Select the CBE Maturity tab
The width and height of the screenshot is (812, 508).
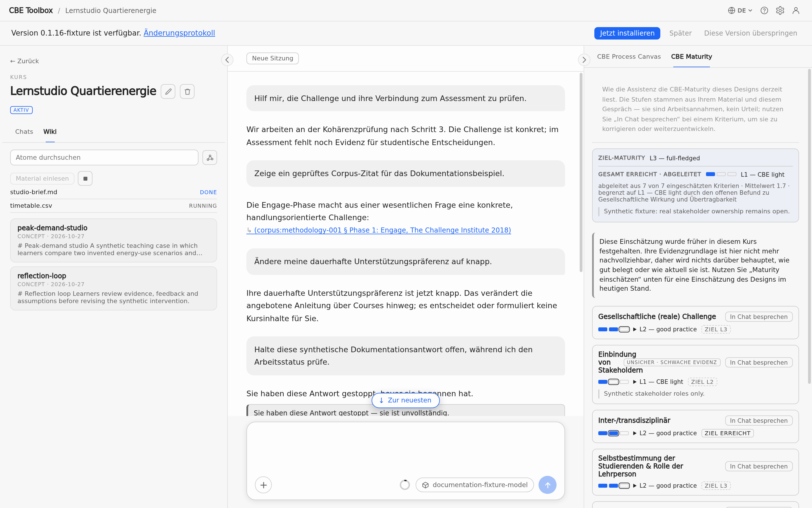[x=691, y=57]
